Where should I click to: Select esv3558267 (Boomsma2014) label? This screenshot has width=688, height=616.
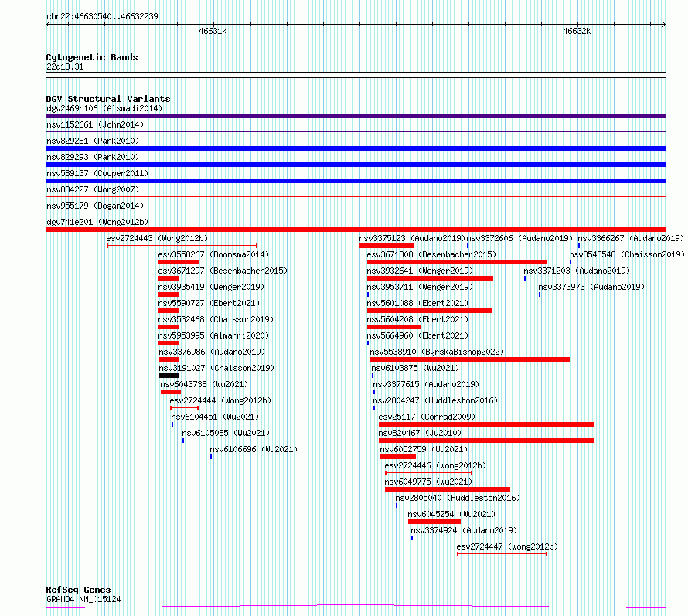point(213,254)
